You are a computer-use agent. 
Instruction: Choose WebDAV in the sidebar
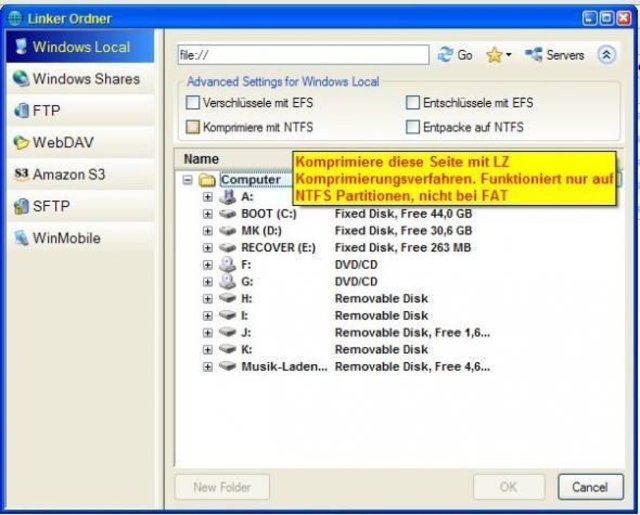tap(80, 142)
